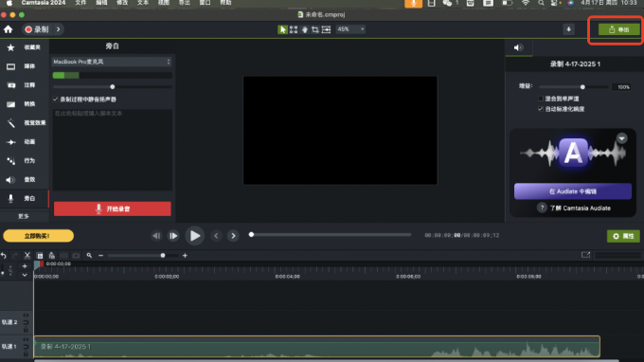Adjust the gain slider handle

pos(582,87)
